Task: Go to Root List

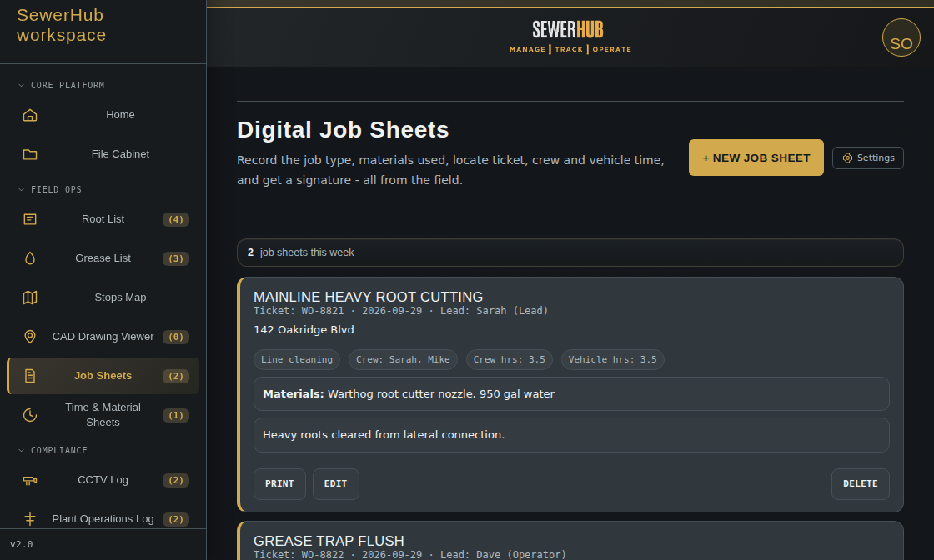Action: [x=103, y=219]
